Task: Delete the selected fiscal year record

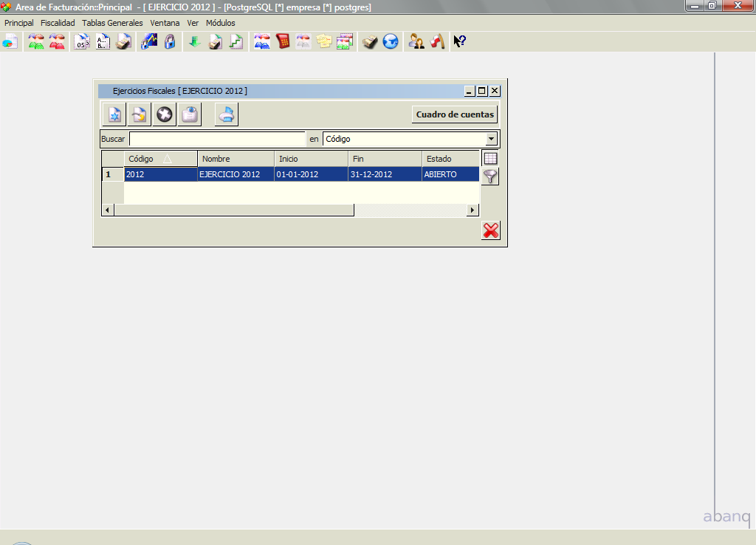Action: tap(165, 114)
